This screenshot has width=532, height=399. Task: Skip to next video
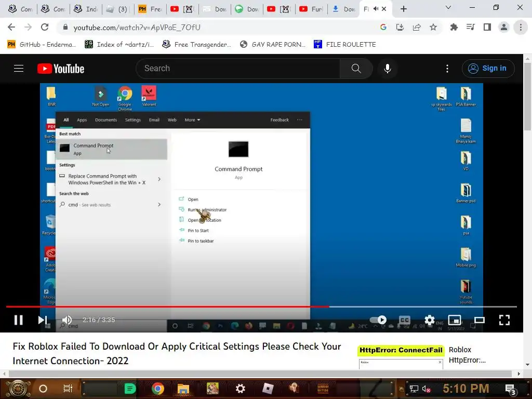tap(43, 320)
